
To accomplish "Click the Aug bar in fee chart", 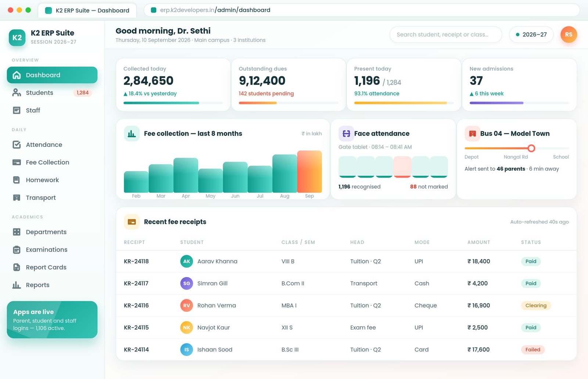I will [285, 174].
